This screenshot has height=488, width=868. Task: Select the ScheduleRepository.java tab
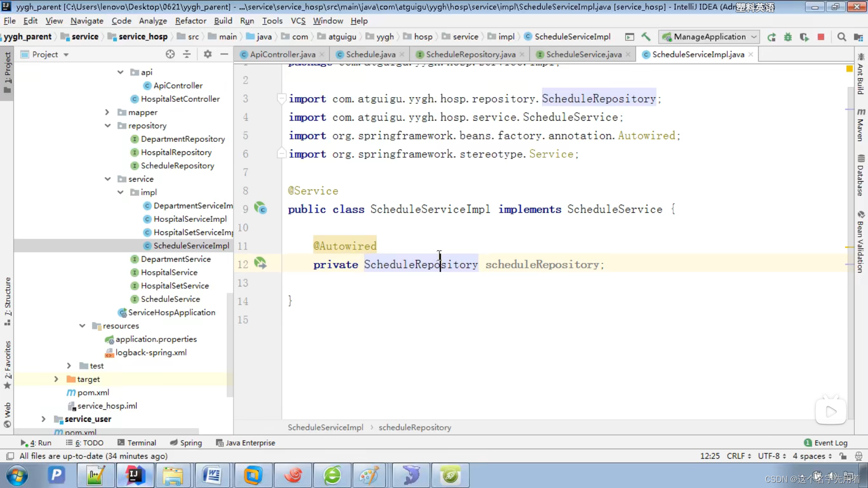[x=471, y=54]
